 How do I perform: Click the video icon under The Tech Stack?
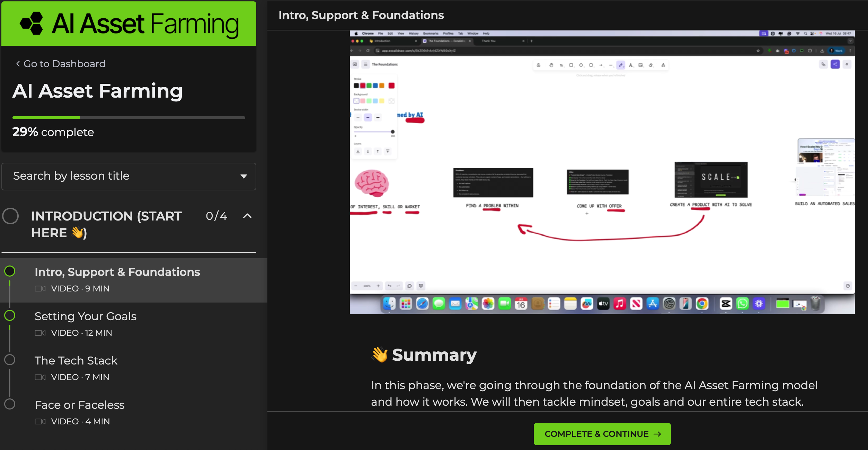40,377
